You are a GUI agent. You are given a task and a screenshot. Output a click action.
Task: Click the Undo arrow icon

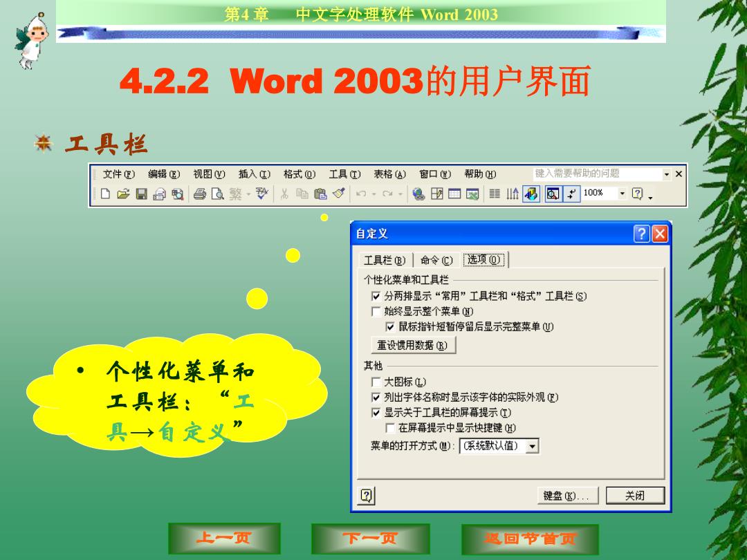[x=361, y=194]
